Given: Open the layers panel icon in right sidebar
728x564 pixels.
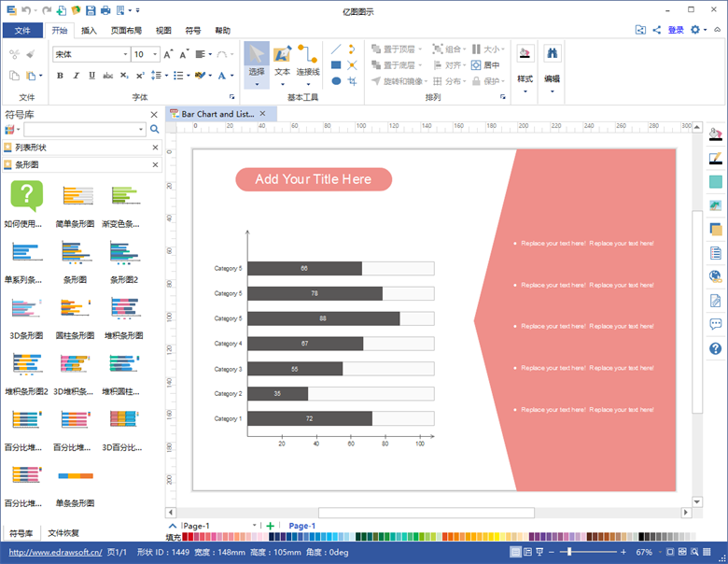Looking at the screenshot, I should coord(716,229).
